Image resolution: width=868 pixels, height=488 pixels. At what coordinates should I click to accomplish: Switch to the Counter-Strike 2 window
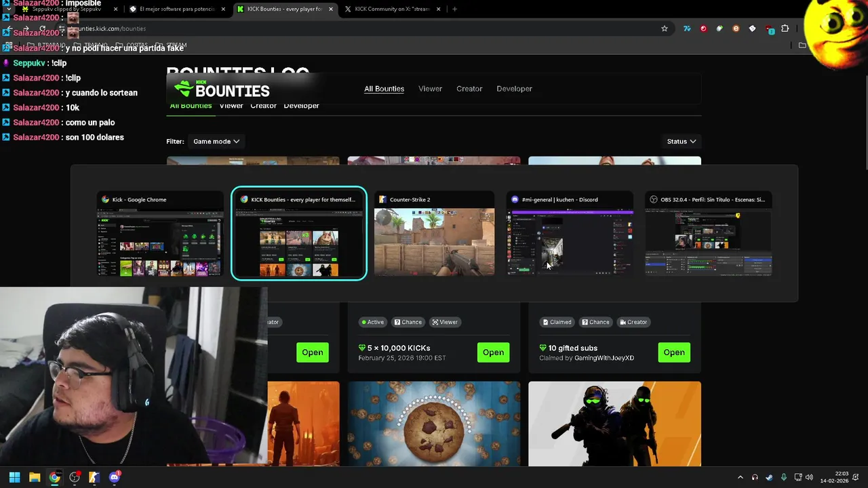434,234
